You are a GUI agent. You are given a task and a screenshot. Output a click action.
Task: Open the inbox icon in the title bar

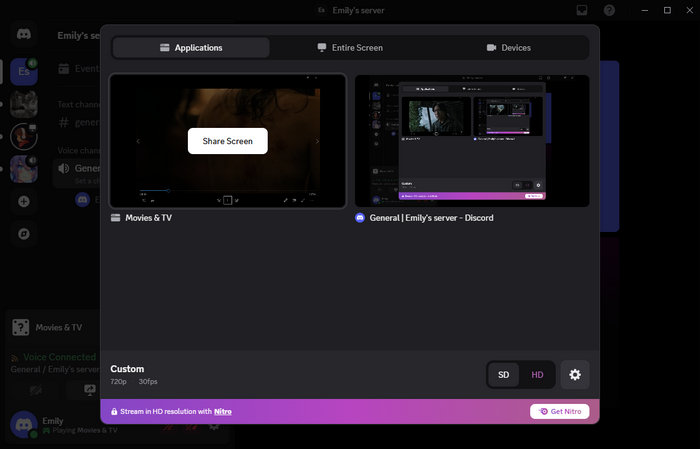[x=582, y=10]
